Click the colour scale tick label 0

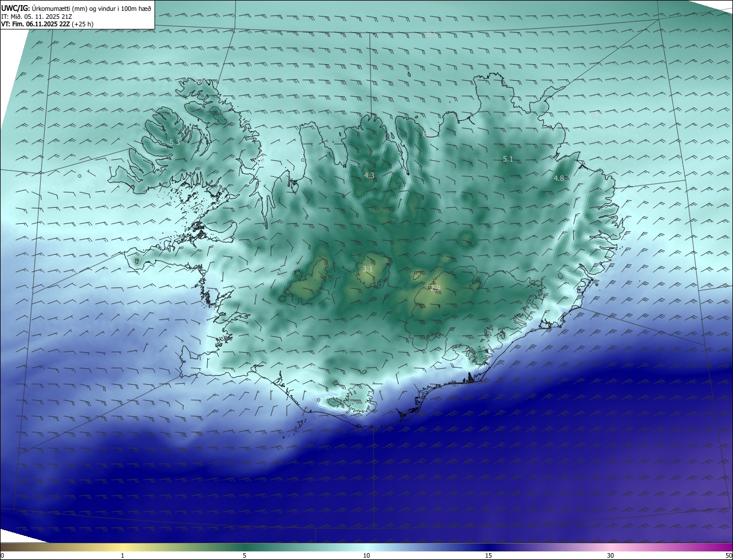(2, 555)
